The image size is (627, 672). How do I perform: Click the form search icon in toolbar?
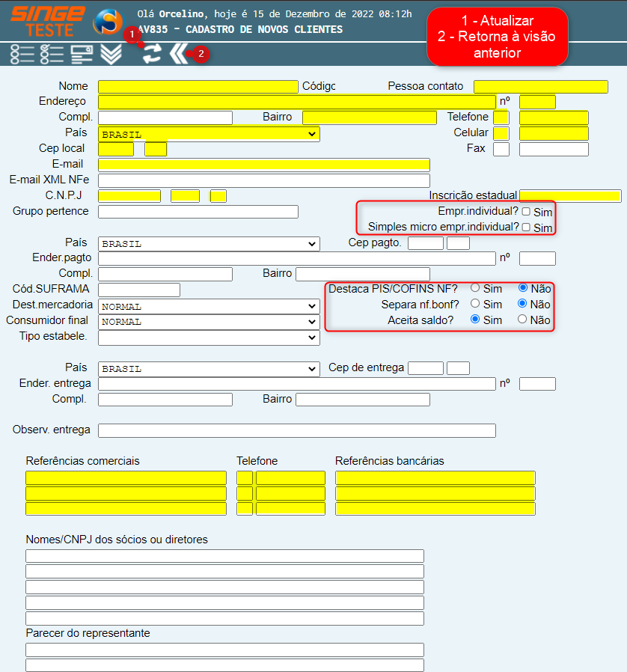tap(82, 54)
